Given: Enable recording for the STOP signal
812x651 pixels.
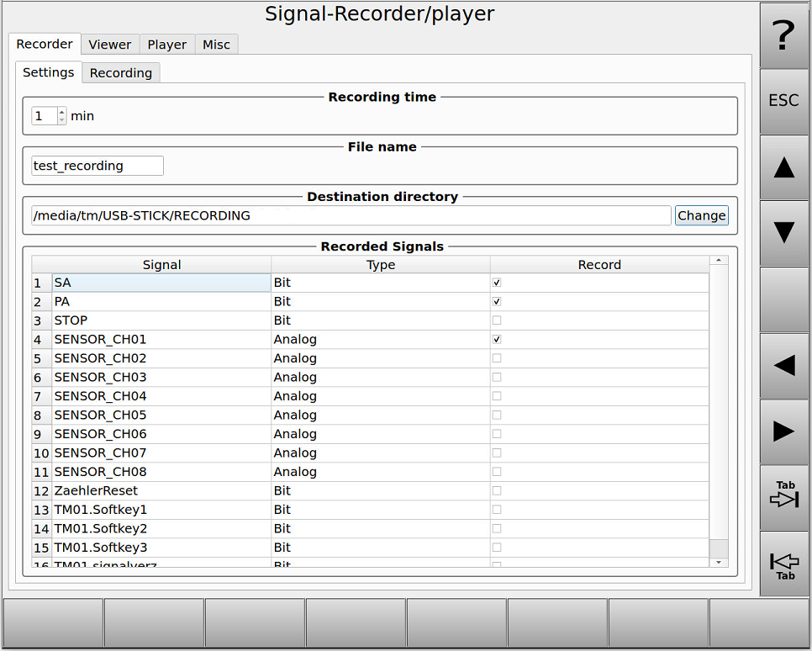Looking at the screenshot, I should pyautogui.click(x=496, y=320).
